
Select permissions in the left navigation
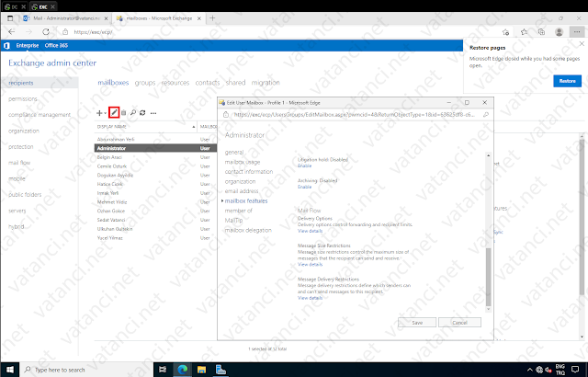[23, 99]
